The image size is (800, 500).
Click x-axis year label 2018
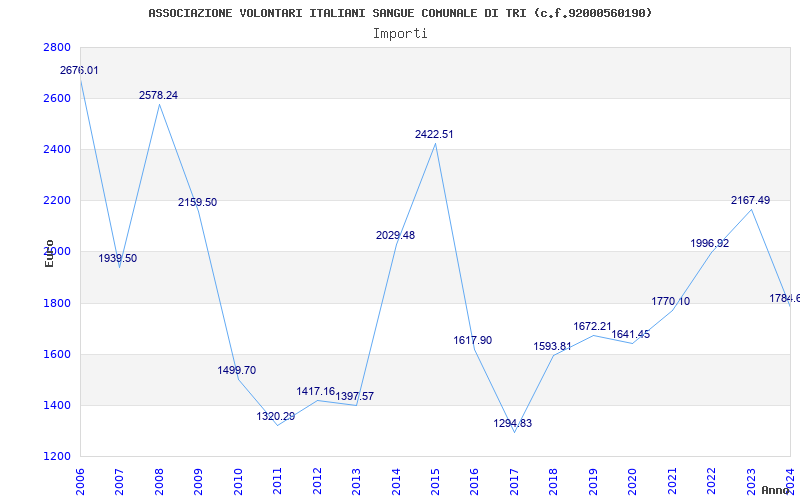point(554,482)
